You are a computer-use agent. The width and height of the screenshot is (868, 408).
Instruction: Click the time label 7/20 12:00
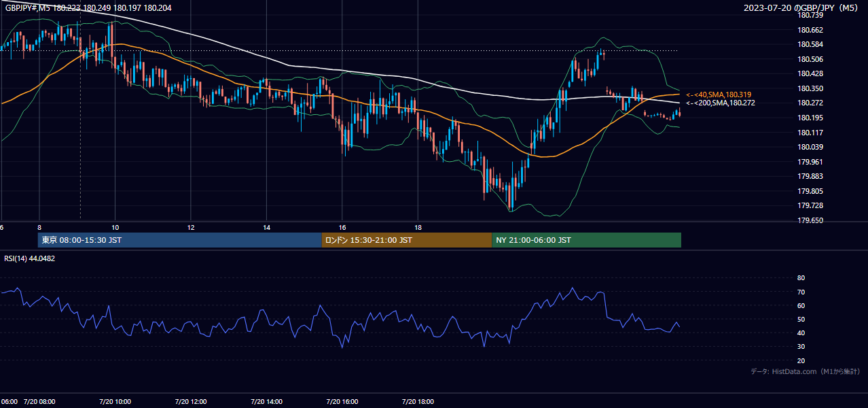(191, 402)
